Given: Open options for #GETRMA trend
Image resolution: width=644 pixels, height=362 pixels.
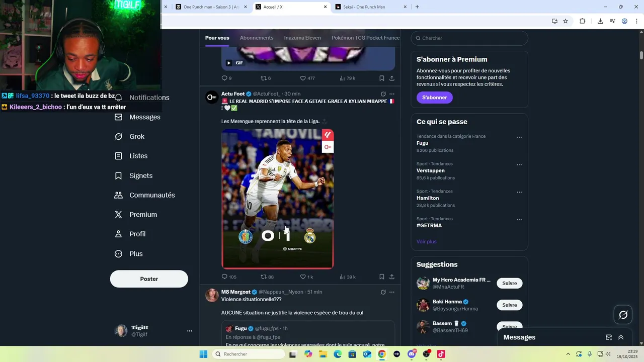Looking at the screenshot, I should coord(519,220).
